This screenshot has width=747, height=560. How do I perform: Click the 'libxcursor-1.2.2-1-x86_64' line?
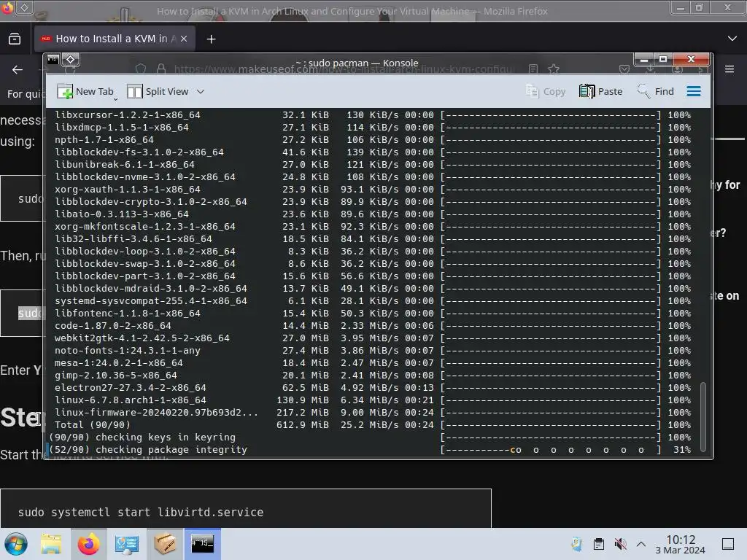tap(373, 114)
